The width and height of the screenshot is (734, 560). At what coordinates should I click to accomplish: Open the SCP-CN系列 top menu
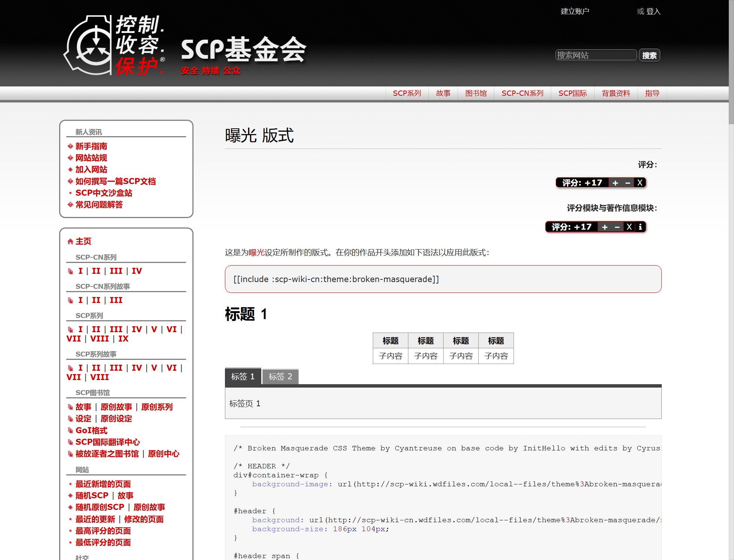coord(522,94)
